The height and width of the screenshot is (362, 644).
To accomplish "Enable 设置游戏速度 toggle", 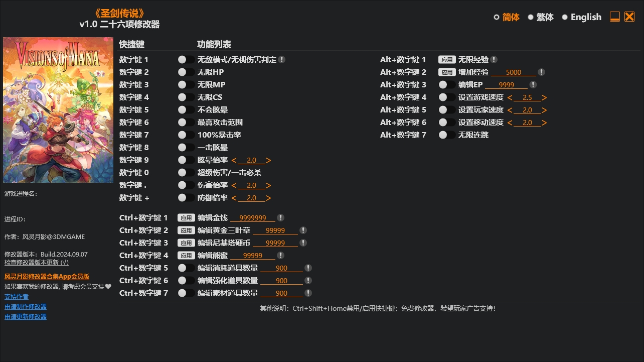I will point(447,97).
